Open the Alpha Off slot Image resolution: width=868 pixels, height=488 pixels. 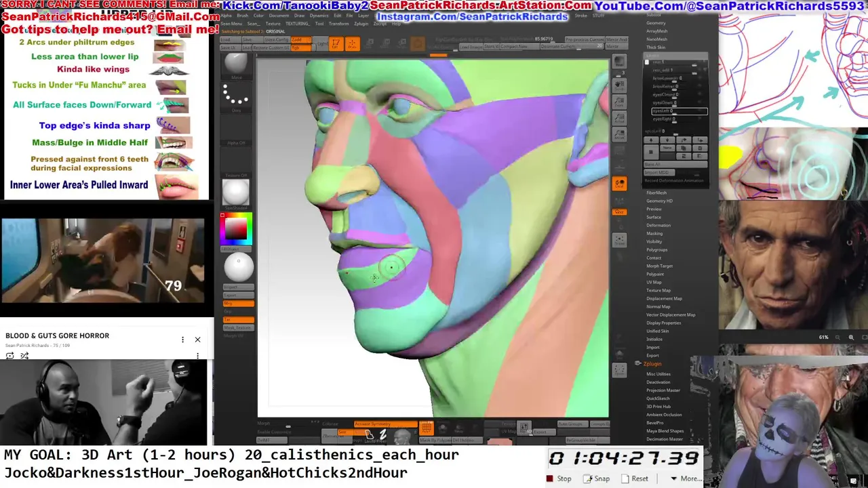pyautogui.click(x=236, y=129)
